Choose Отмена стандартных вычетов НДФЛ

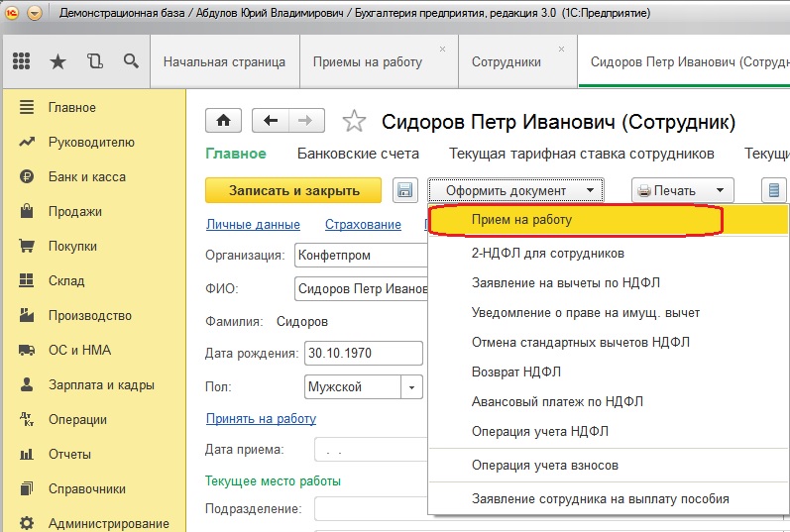608,342
